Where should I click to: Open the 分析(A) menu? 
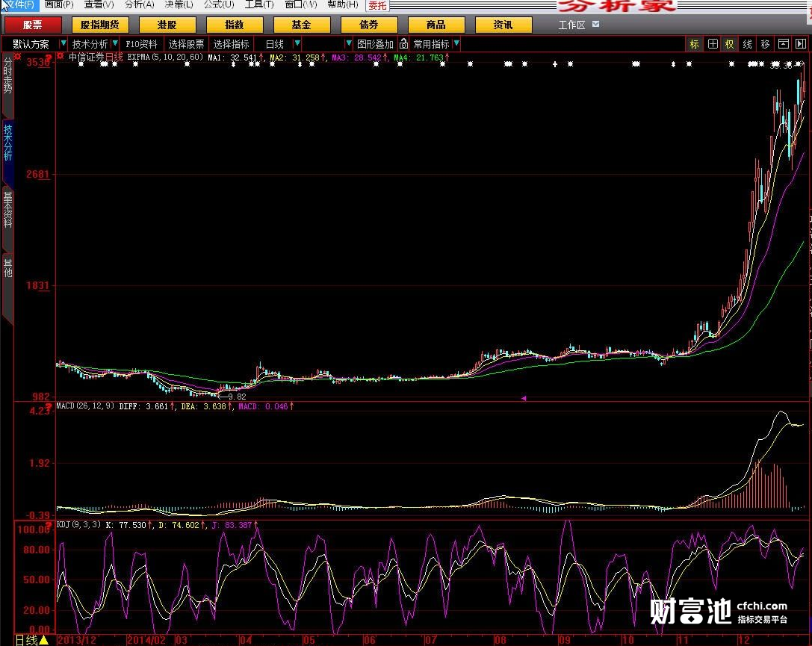[x=139, y=4]
